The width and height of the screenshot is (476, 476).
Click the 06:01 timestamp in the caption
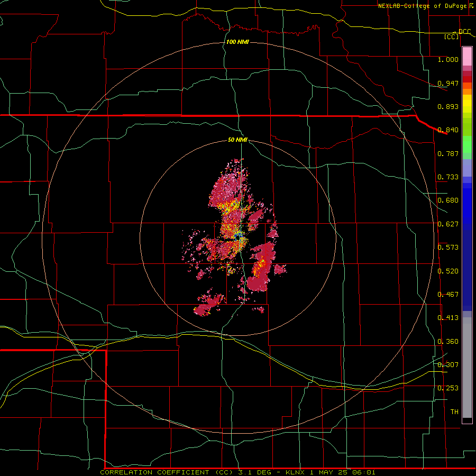click(364, 472)
